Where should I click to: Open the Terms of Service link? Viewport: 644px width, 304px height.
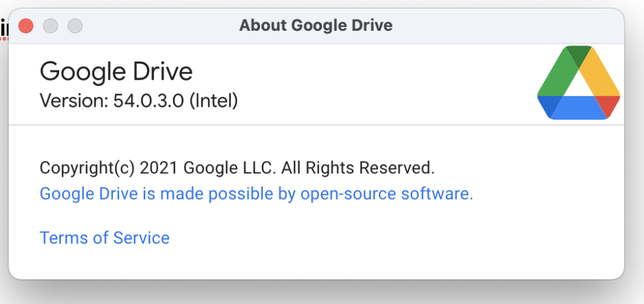[x=104, y=237]
